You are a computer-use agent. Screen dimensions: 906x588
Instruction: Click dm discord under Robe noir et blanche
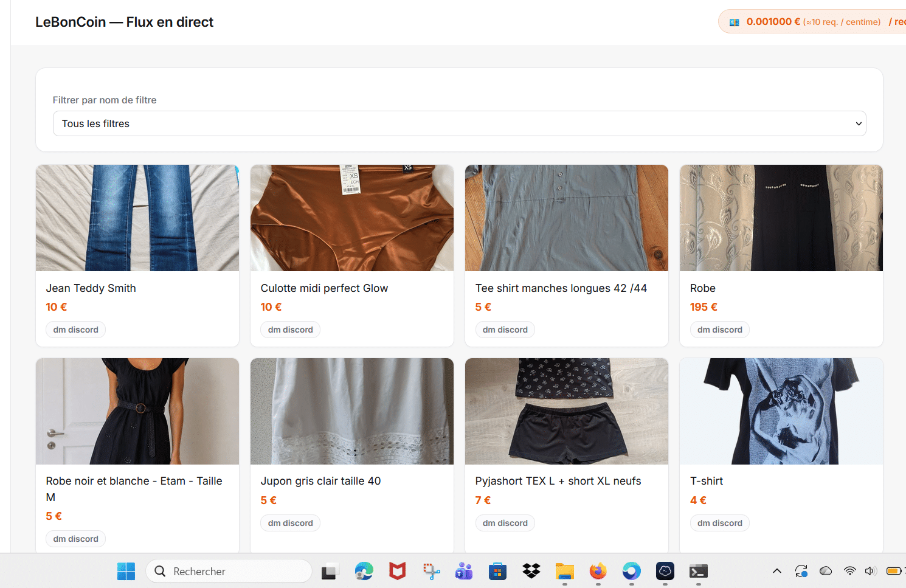[75, 539]
